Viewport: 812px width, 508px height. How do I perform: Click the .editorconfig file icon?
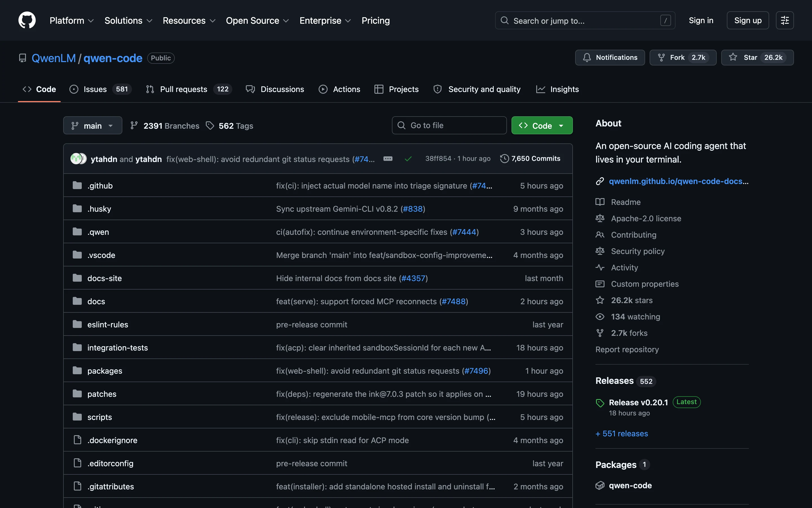pyautogui.click(x=78, y=463)
